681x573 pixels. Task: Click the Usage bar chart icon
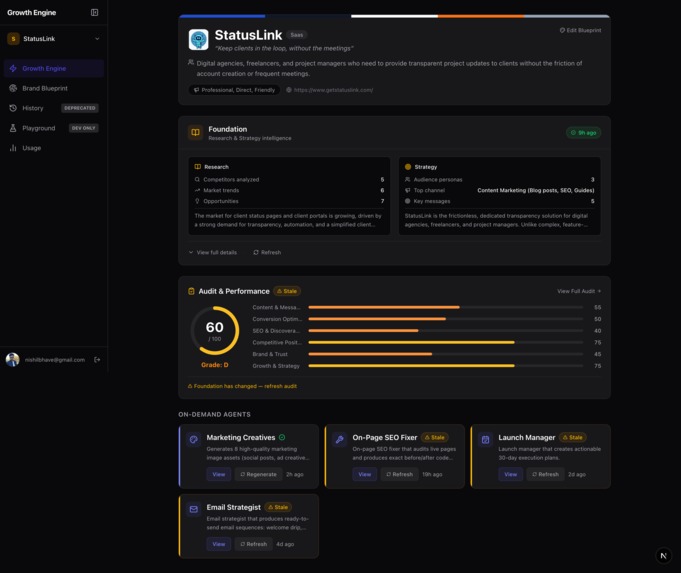coord(13,148)
